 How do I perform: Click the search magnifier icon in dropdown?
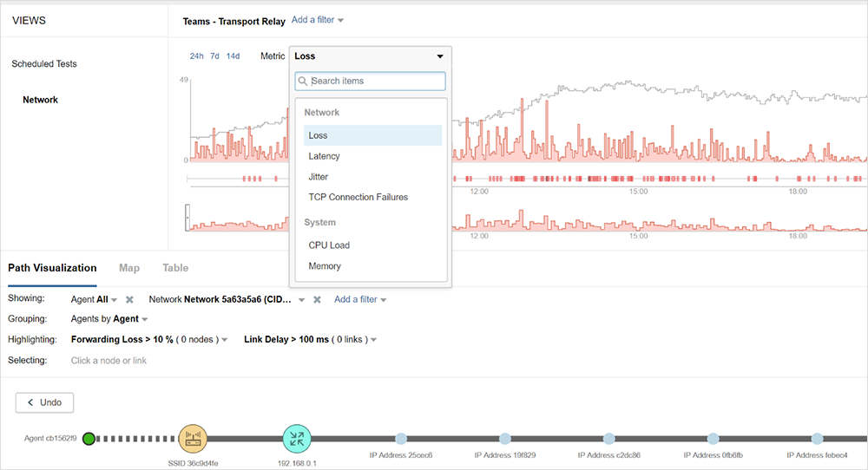pyautogui.click(x=303, y=82)
